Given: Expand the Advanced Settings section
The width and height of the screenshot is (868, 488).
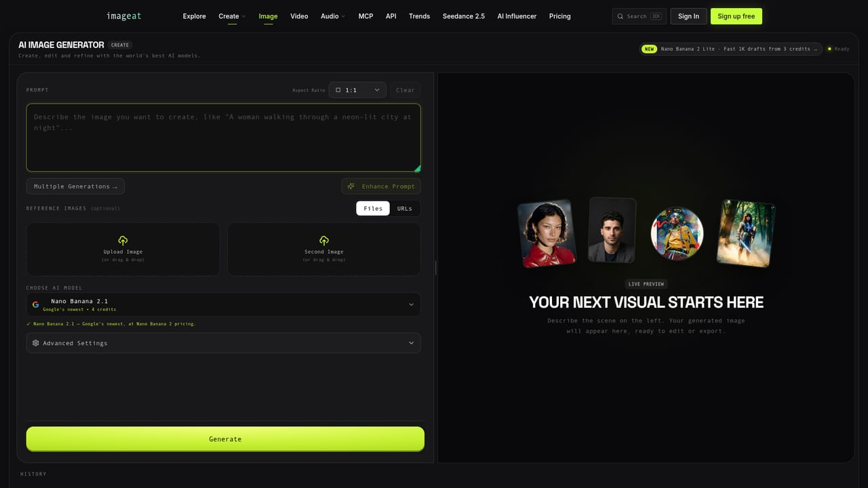Looking at the screenshot, I should [x=223, y=343].
